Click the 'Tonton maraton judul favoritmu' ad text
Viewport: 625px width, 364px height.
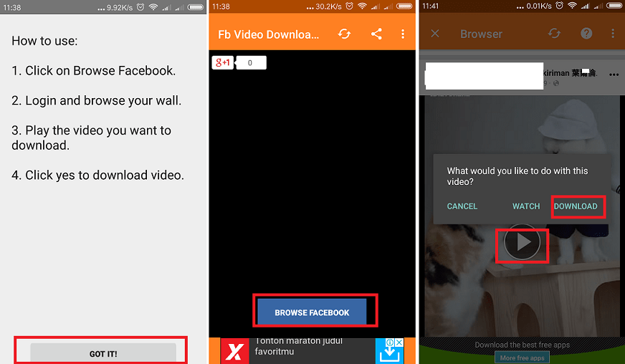[299, 346]
